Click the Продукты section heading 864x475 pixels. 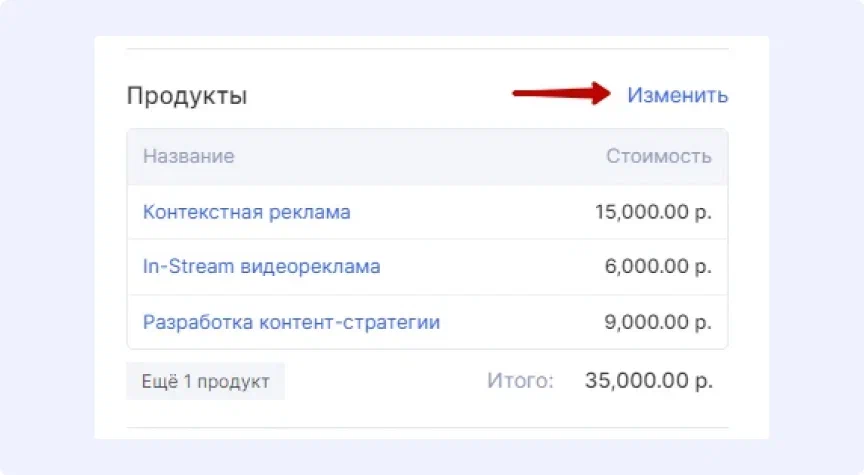[186, 96]
